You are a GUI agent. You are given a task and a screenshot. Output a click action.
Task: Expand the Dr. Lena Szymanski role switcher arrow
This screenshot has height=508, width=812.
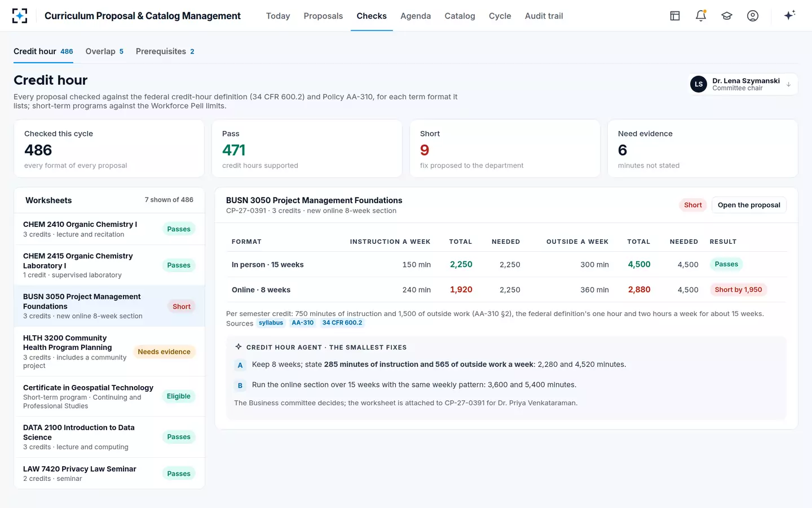[x=788, y=85]
